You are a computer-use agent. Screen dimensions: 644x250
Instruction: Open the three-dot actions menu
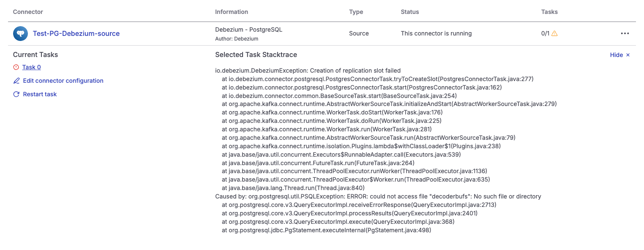point(625,33)
